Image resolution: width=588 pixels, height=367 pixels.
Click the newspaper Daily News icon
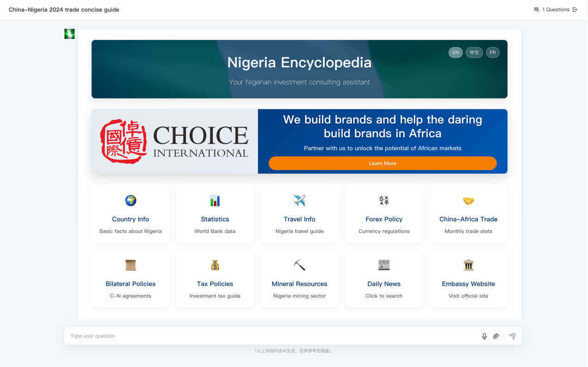pyautogui.click(x=384, y=265)
